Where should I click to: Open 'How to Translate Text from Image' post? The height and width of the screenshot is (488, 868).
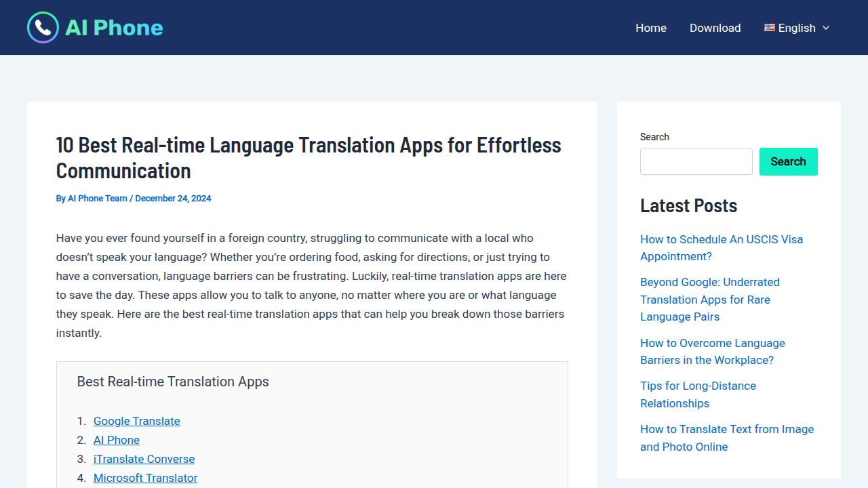pyautogui.click(x=727, y=438)
